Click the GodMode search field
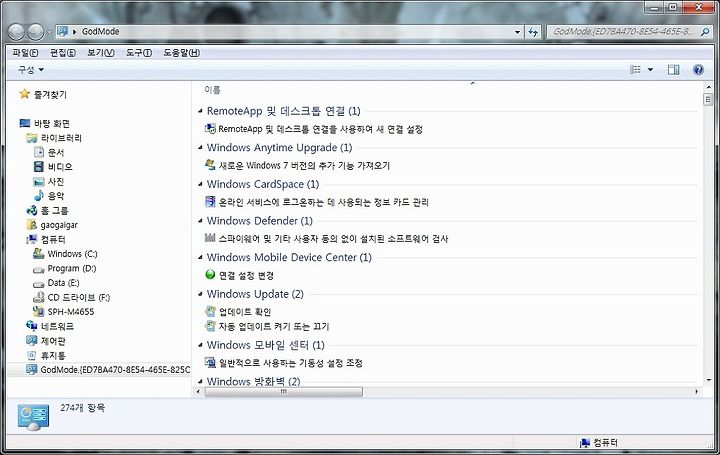720x455 pixels. point(622,32)
